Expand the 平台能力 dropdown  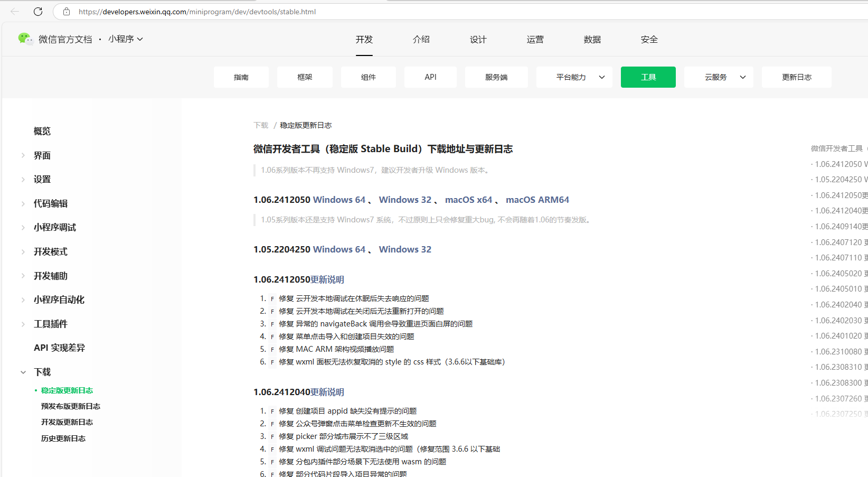click(574, 77)
